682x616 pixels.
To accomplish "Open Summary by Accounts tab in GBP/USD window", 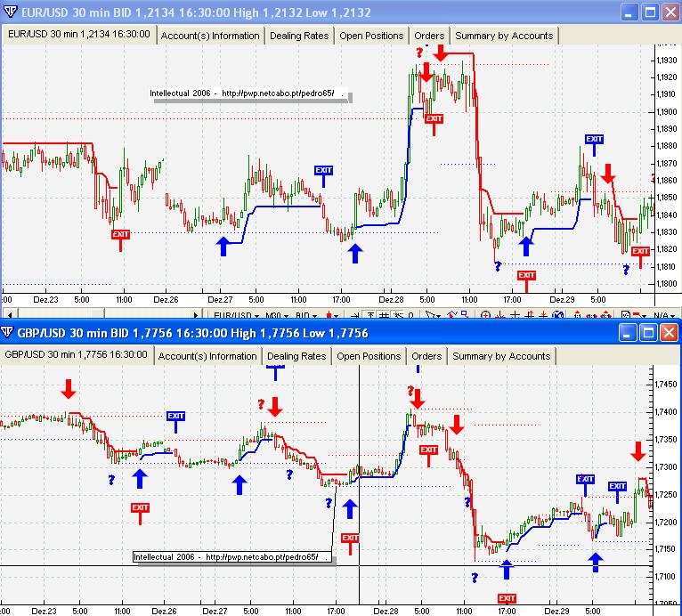I will pos(501,356).
